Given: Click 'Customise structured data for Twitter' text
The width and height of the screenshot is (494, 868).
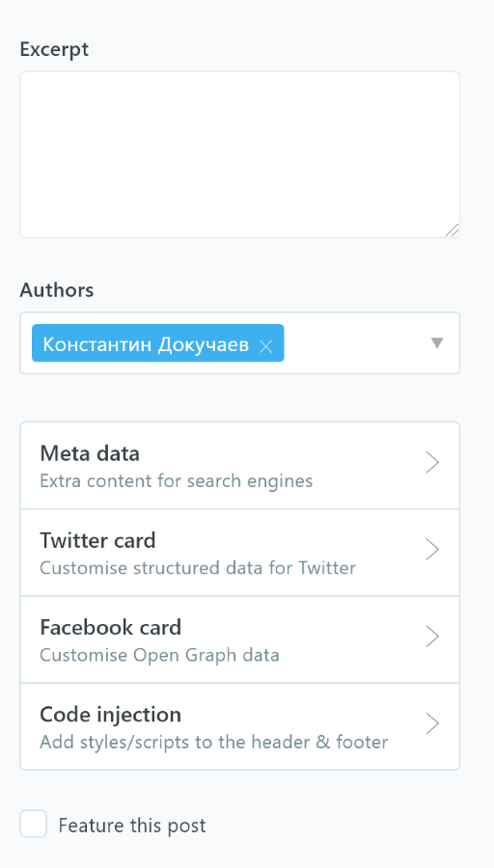Looking at the screenshot, I should click(198, 568).
